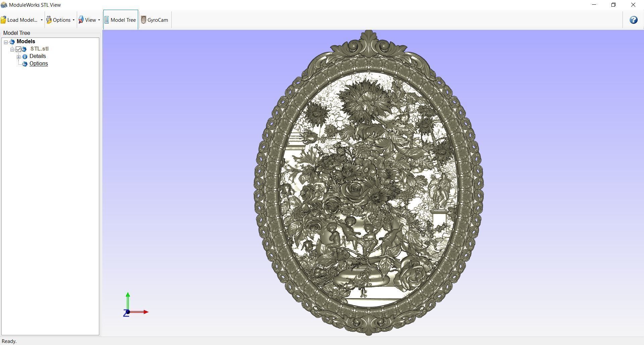The height and width of the screenshot is (345, 644).
Task: Uncheck the STL.stl visibility checkbox
Action: tap(18, 49)
